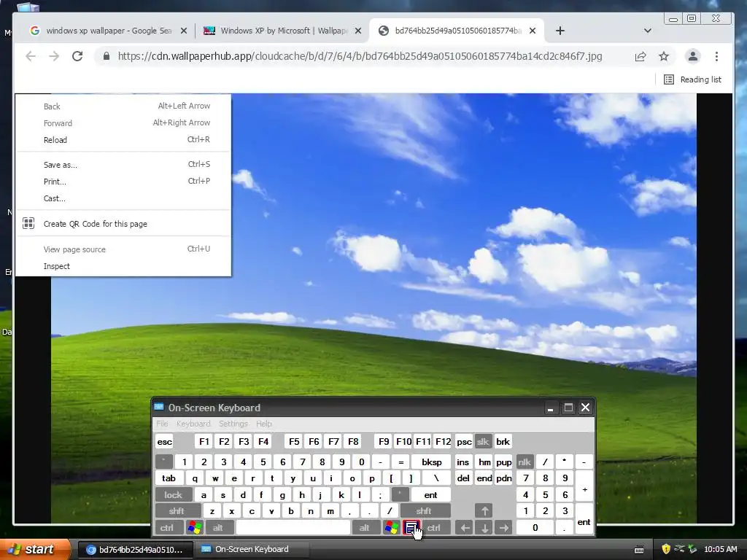The width and height of the screenshot is (747, 560).
Task: Close the bd764bb25d49a jpg tab
Action: click(533, 31)
